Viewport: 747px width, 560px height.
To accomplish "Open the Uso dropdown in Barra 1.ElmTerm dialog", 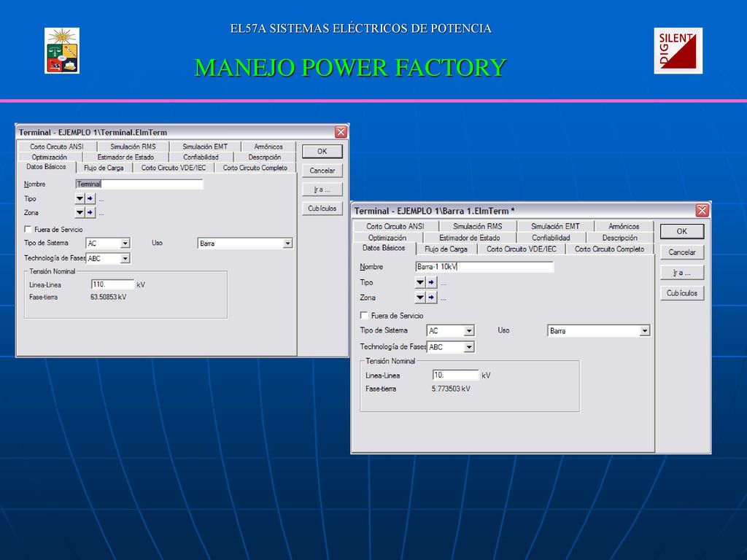I will click(645, 330).
